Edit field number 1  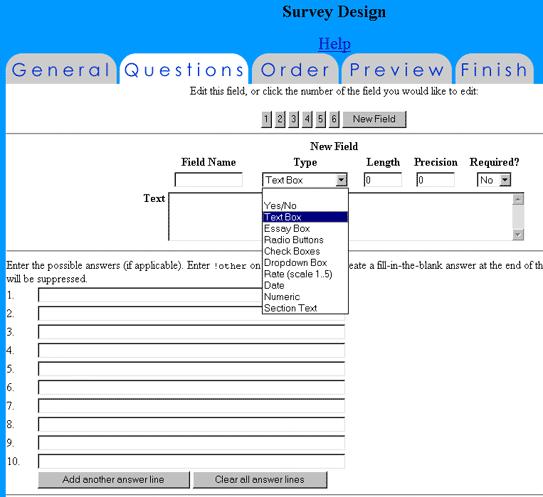[x=266, y=119]
